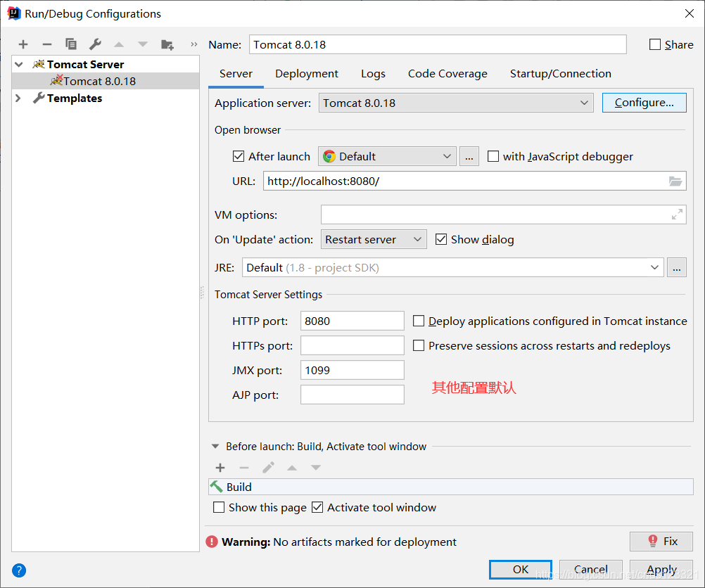This screenshot has height=588, width=705.
Task: Switch to the Server tab
Action: (x=236, y=74)
